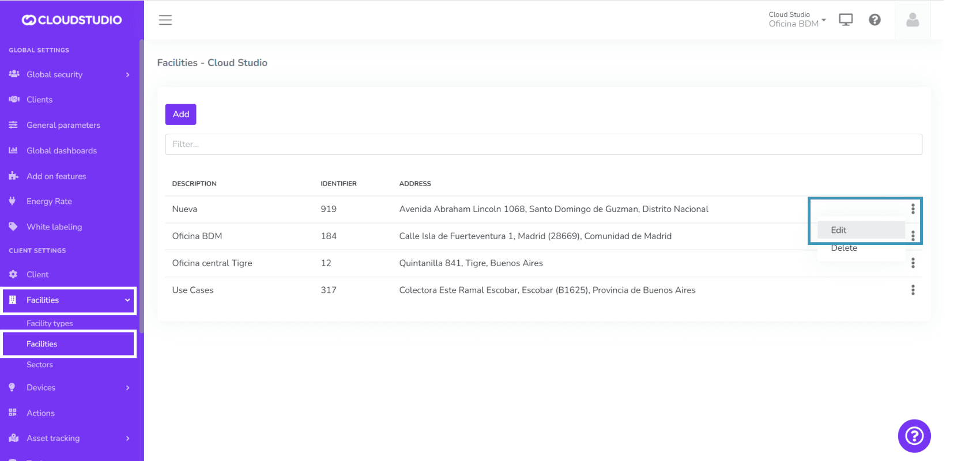Click the Global security users icon
980x461 pixels.
pyautogui.click(x=14, y=74)
